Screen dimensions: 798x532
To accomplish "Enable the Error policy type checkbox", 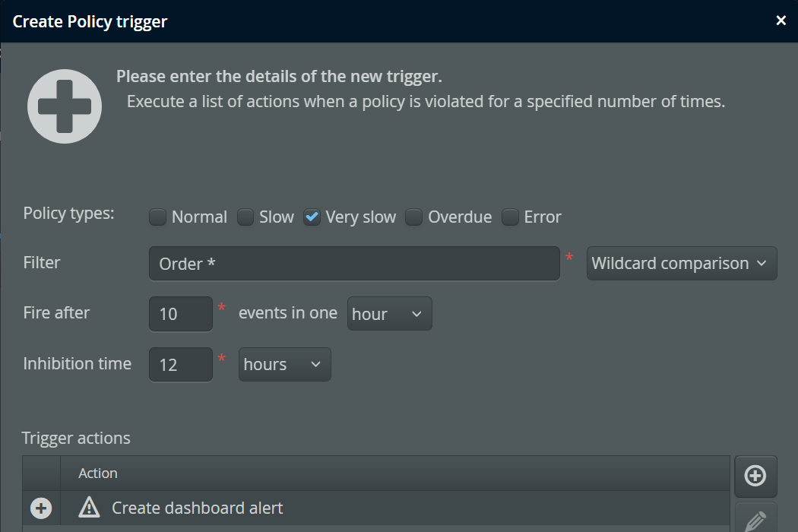I will click(x=510, y=217).
